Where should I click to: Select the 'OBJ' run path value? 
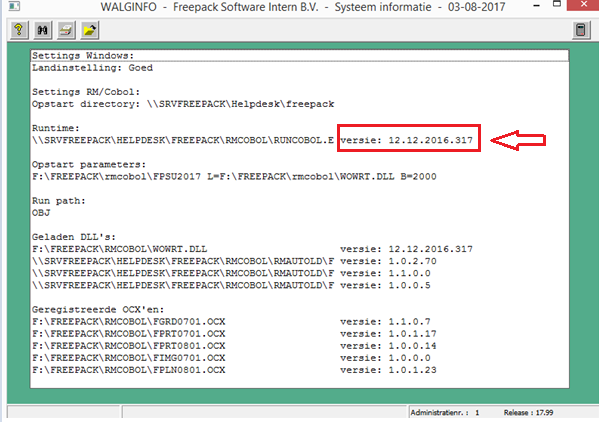pyautogui.click(x=41, y=213)
